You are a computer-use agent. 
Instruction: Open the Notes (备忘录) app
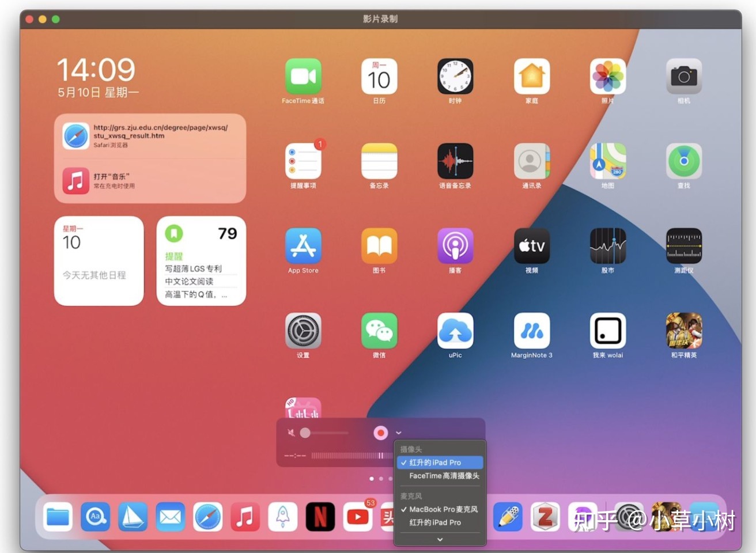(379, 161)
